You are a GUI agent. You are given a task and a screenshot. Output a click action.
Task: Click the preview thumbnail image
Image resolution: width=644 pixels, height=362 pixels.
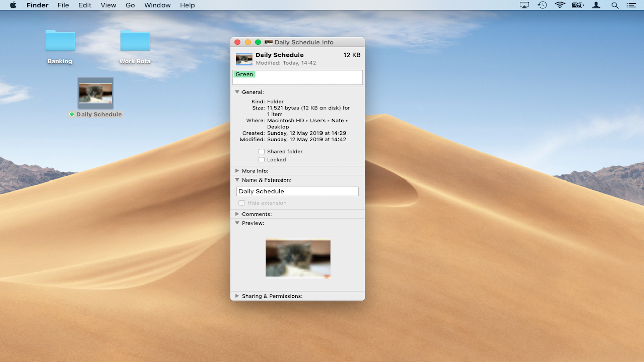coord(298,258)
